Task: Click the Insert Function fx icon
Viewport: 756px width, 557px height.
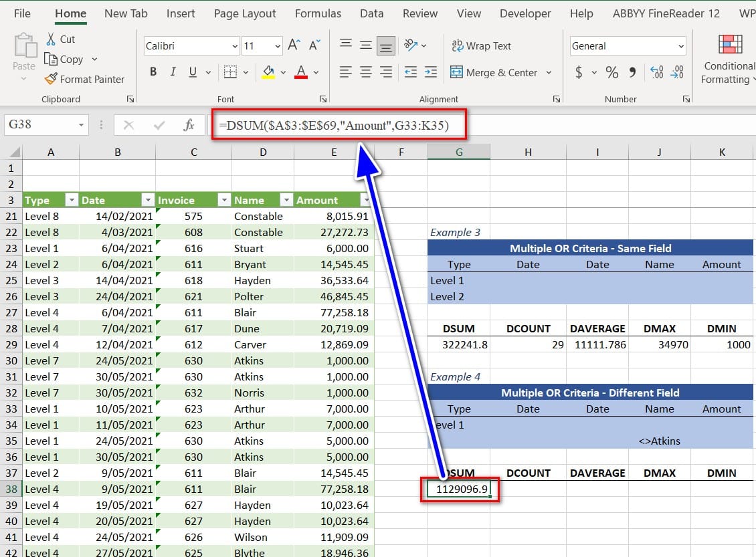Action: pos(189,125)
